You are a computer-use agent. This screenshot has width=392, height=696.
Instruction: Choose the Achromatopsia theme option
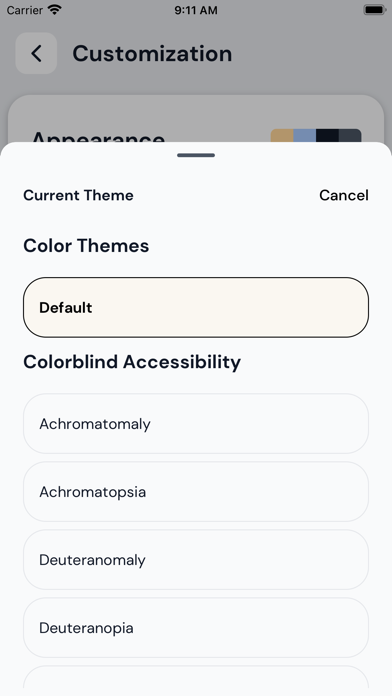[196, 492]
